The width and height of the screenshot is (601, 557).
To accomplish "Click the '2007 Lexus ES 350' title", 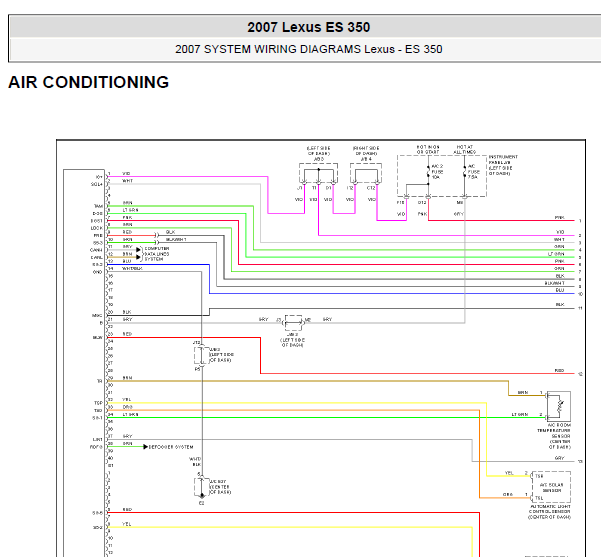I will click(309, 27).
